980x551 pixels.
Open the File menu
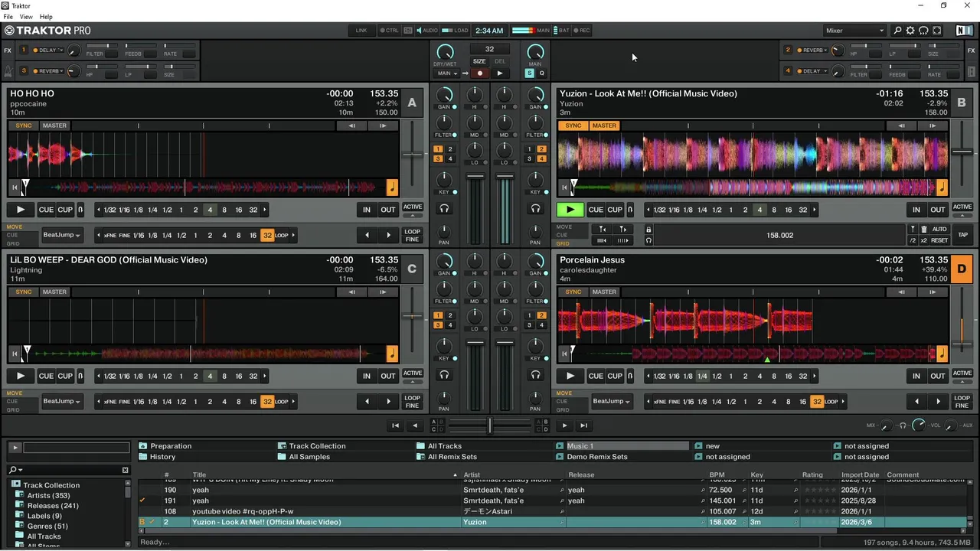tap(8, 17)
